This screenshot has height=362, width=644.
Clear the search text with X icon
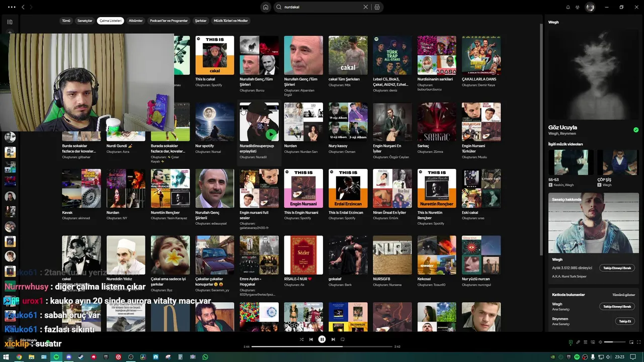click(366, 7)
